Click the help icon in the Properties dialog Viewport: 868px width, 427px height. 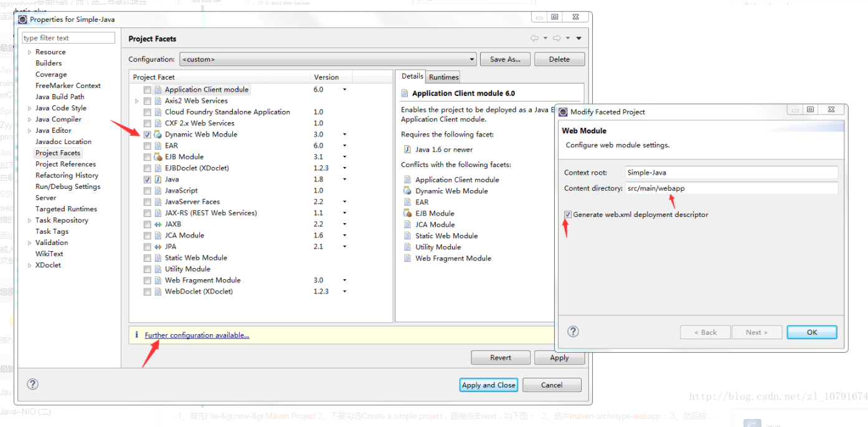coord(32,384)
